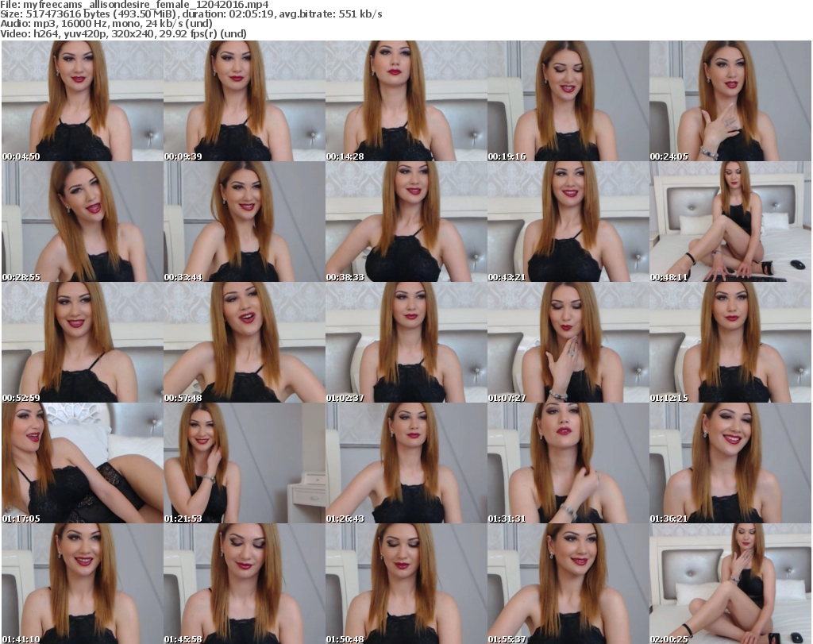This screenshot has width=813, height=644.
Task: Select the frame at 00:09:39
Action: (245, 101)
